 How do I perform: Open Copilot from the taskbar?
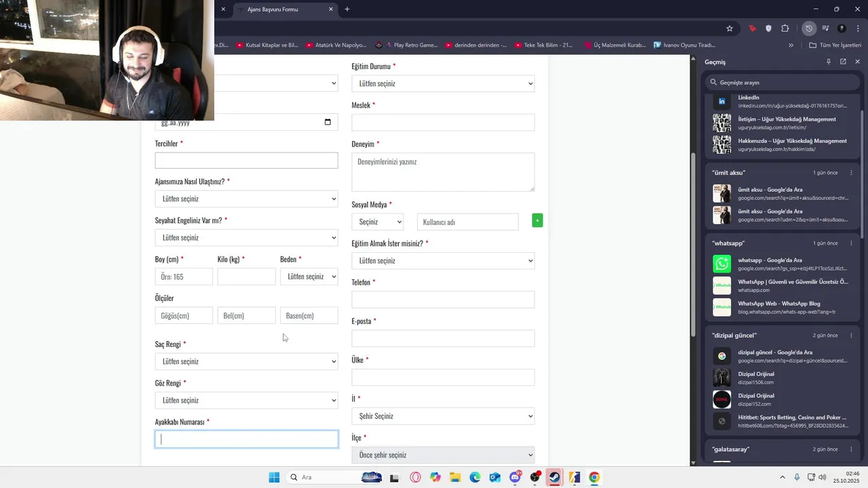pyautogui.click(x=435, y=477)
